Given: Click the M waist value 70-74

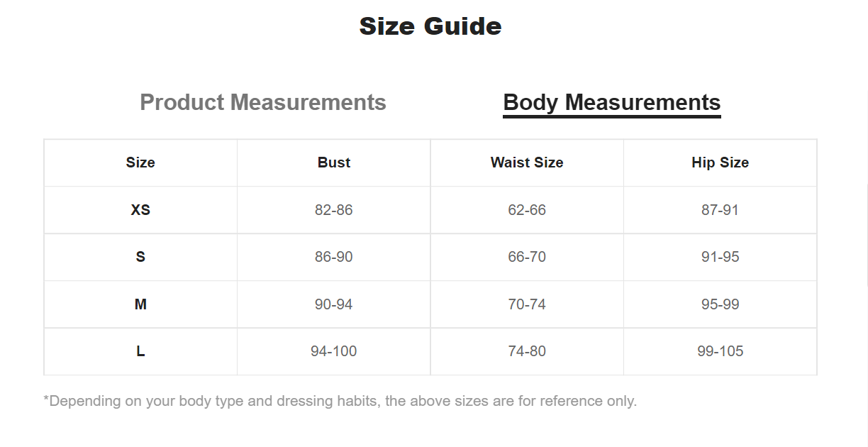Looking at the screenshot, I should pyautogui.click(x=527, y=304).
